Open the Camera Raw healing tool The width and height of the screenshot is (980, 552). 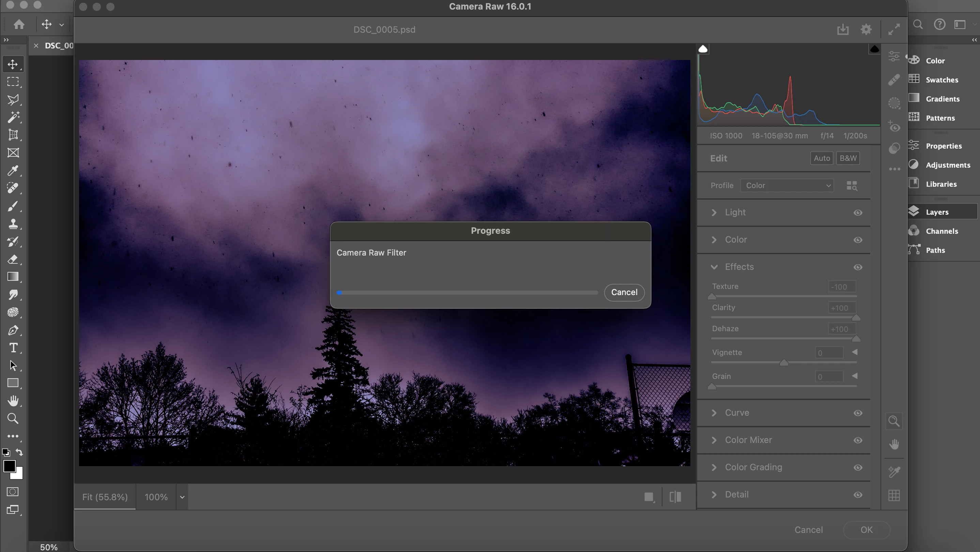894,79
